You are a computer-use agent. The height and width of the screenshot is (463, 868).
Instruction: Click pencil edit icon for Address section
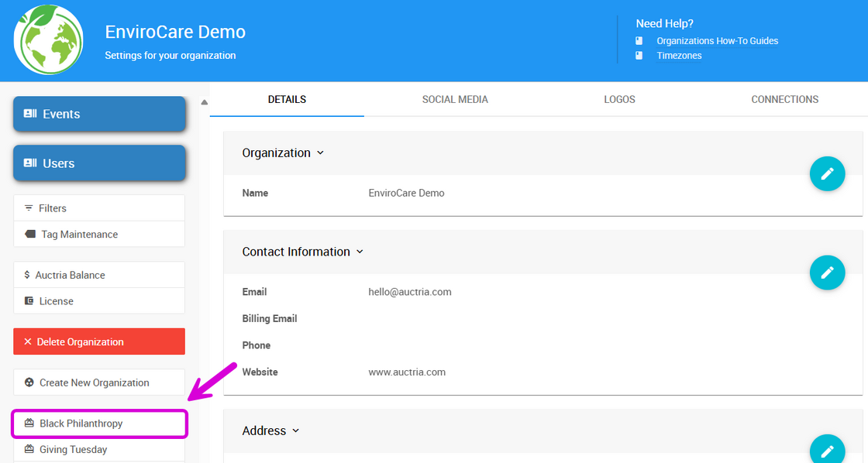pyautogui.click(x=827, y=451)
